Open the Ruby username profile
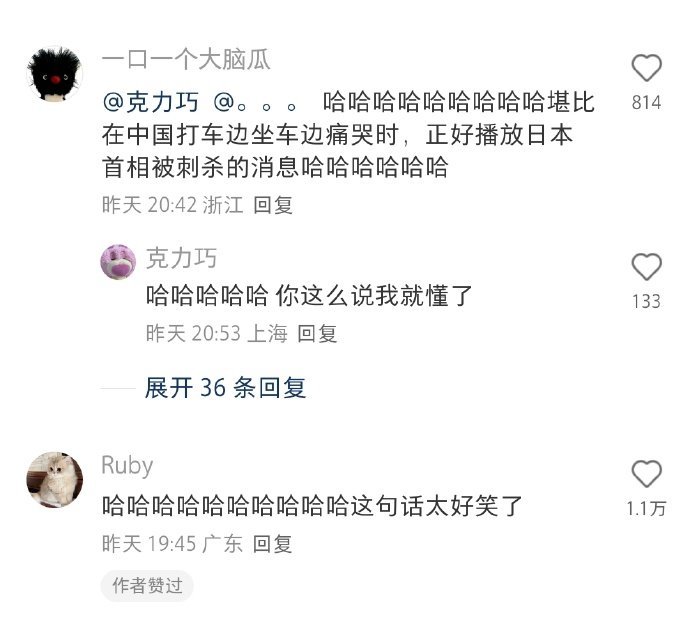The height and width of the screenshot is (617, 690). 127,466
